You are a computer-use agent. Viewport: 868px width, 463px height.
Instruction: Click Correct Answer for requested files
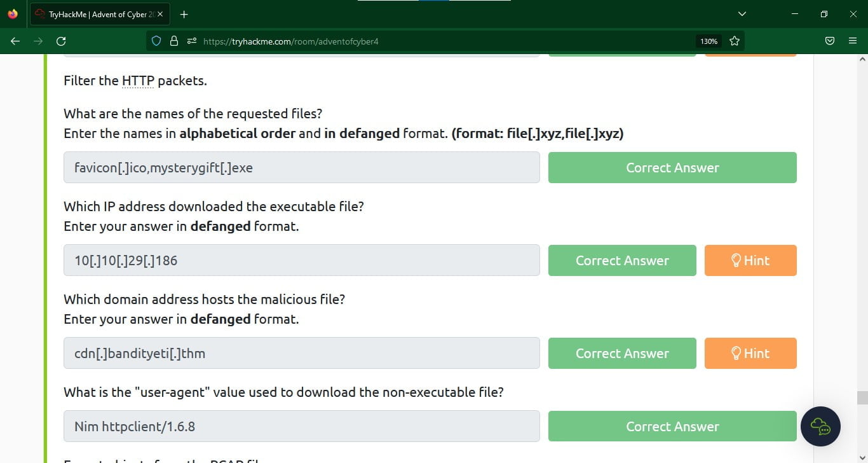pyautogui.click(x=672, y=167)
